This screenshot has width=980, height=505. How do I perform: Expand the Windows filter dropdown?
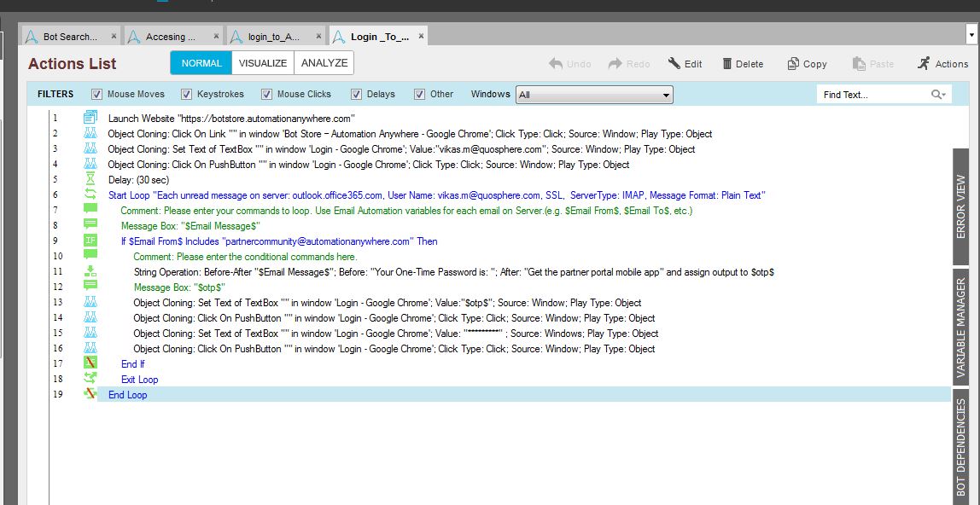666,95
